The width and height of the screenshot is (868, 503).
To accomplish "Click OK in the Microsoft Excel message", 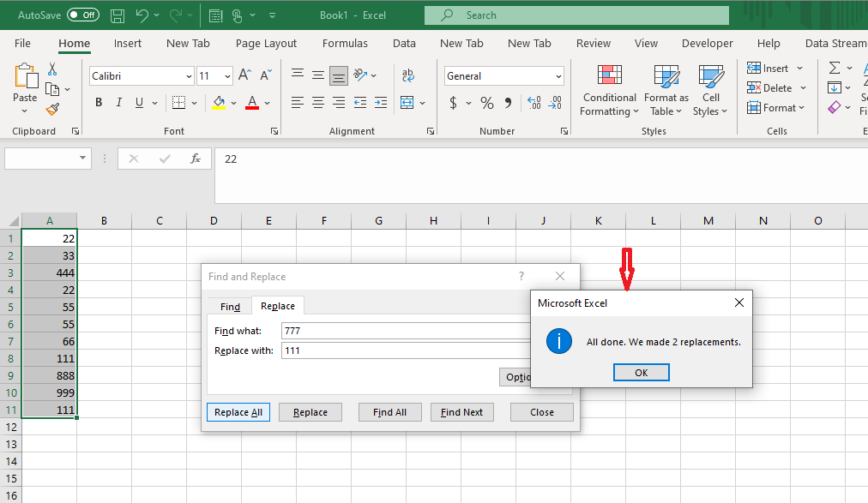I will coord(641,373).
